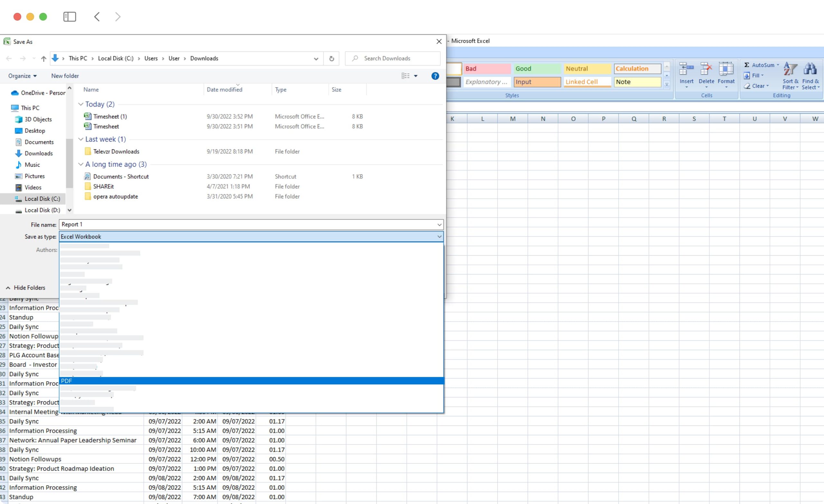The image size is (824, 504).
Task: Click the Back navigation arrow in Save As
Action: [x=9, y=59]
